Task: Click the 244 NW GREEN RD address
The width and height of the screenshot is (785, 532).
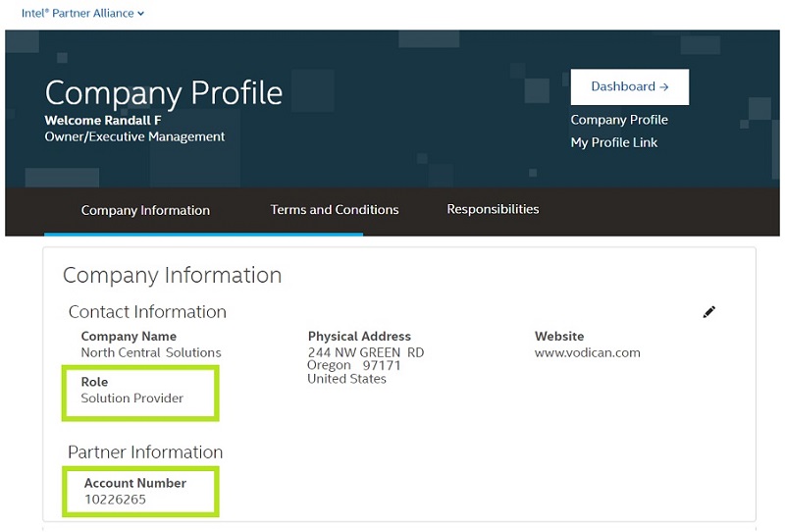Action: [365, 352]
